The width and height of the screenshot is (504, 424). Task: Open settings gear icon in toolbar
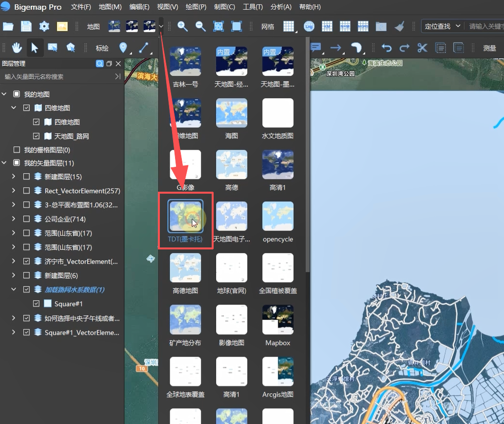[44, 26]
